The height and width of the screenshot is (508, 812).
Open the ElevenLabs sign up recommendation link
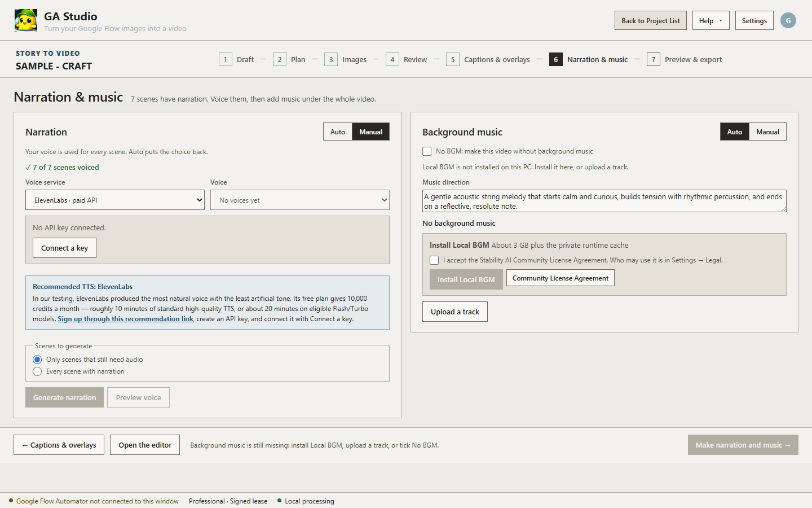(125, 319)
